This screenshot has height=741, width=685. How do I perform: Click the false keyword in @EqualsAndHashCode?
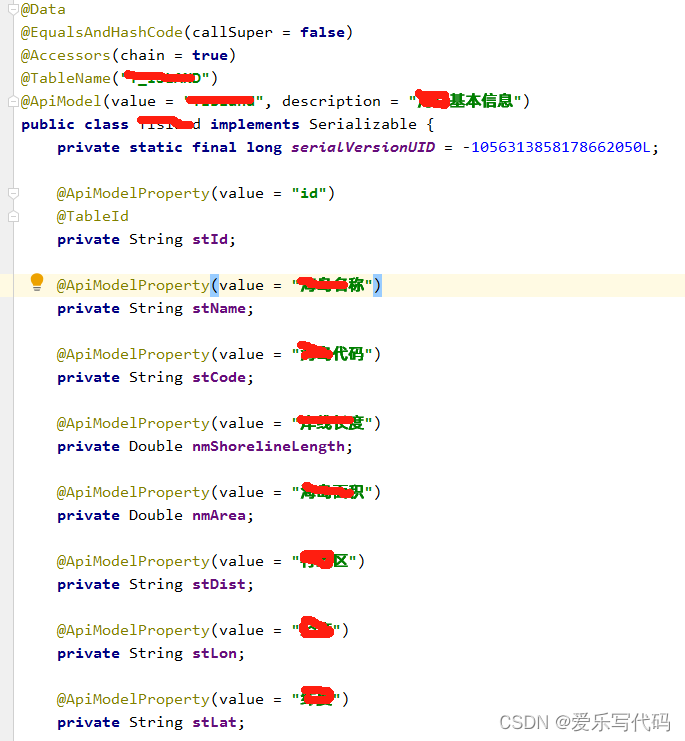(x=323, y=32)
